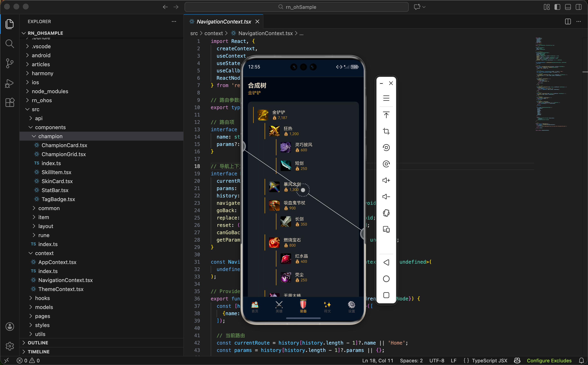Open the Explorer view in activity bar
The image size is (588, 365).
[x=10, y=24]
